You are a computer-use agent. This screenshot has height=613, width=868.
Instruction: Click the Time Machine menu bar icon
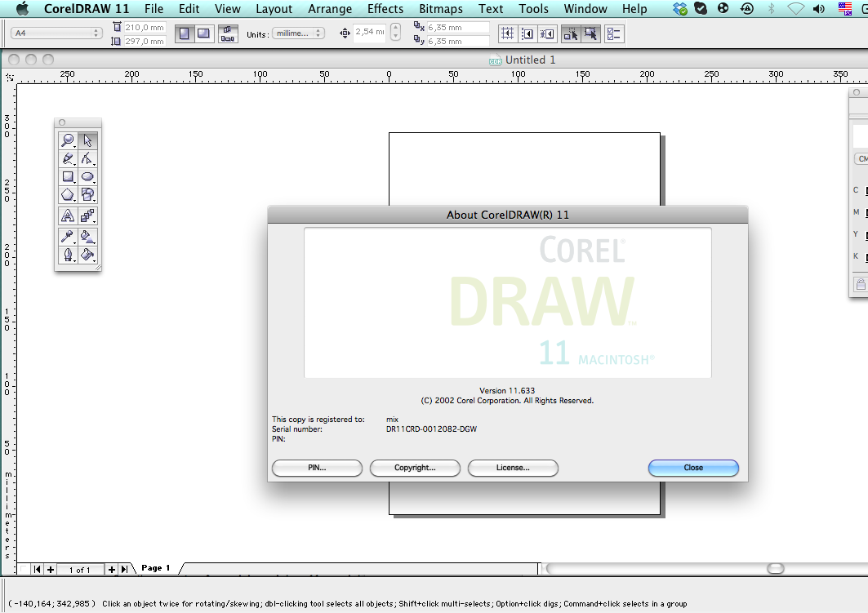[x=747, y=9]
